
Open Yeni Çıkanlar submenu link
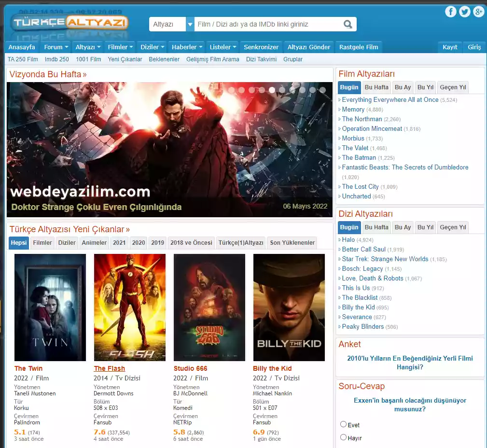point(125,59)
